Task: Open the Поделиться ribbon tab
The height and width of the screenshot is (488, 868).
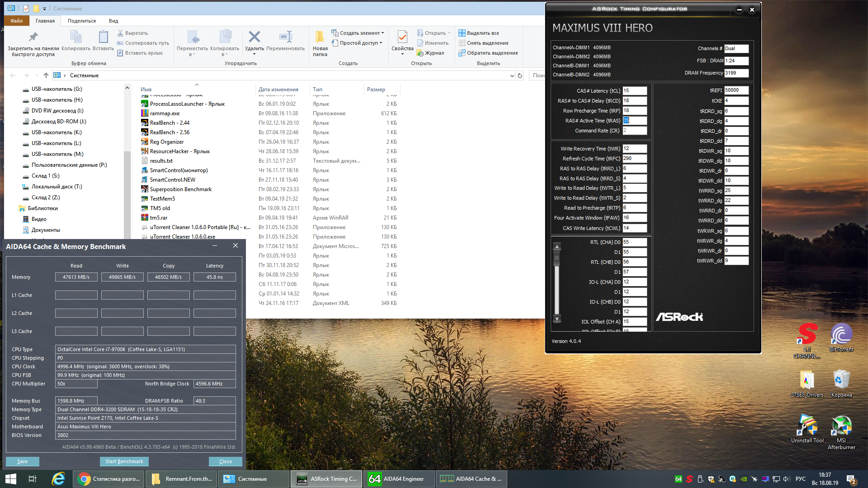Action: pyautogui.click(x=82, y=21)
